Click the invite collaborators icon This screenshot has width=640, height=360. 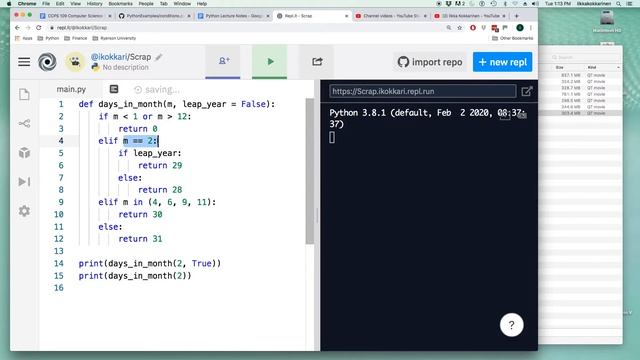tap(223, 61)
